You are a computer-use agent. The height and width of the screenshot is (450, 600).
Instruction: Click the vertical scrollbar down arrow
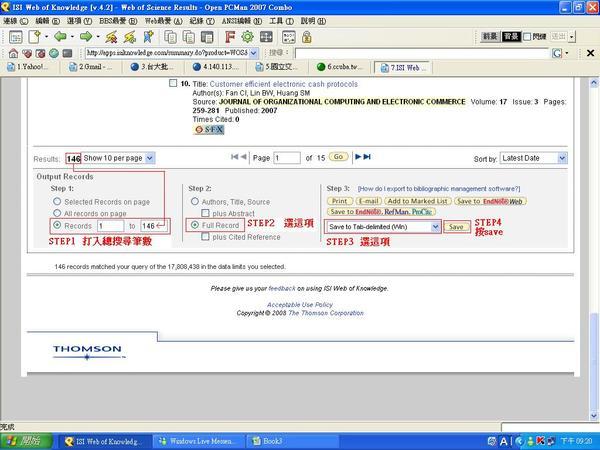point(594,415)
